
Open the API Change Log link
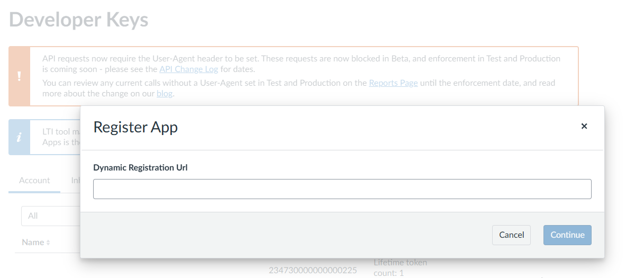click(x=188, y=69)
